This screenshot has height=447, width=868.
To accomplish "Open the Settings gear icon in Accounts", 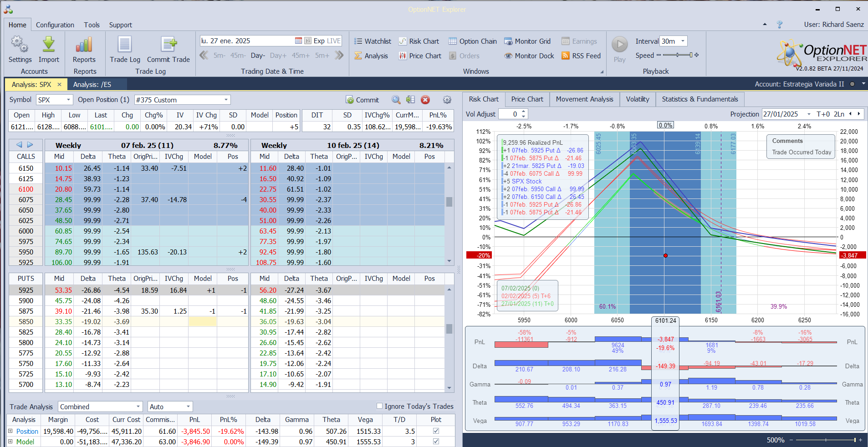I will [20, 45].
